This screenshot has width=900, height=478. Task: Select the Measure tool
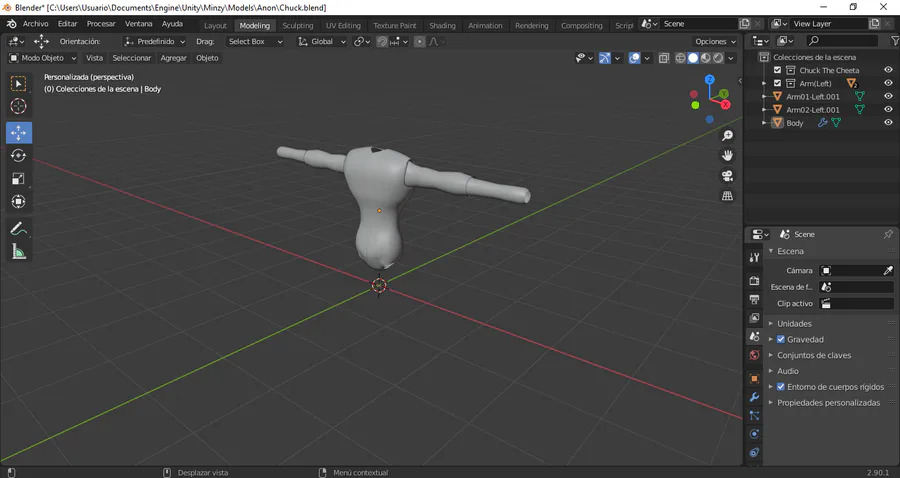click(18, 251)
